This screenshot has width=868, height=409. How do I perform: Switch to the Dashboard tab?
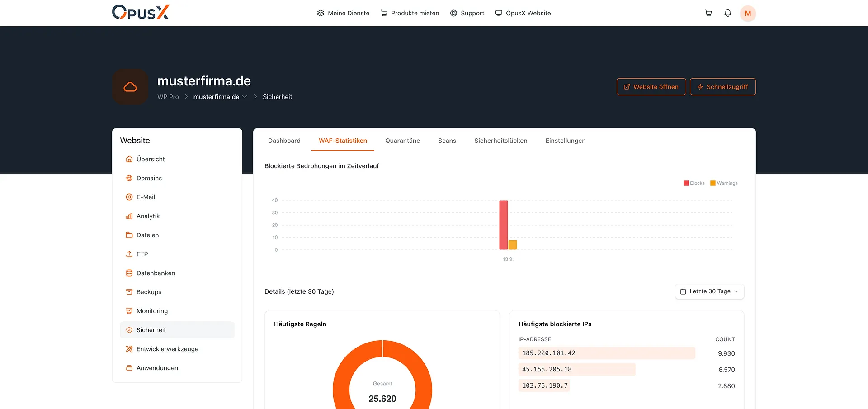coord(284,141)
